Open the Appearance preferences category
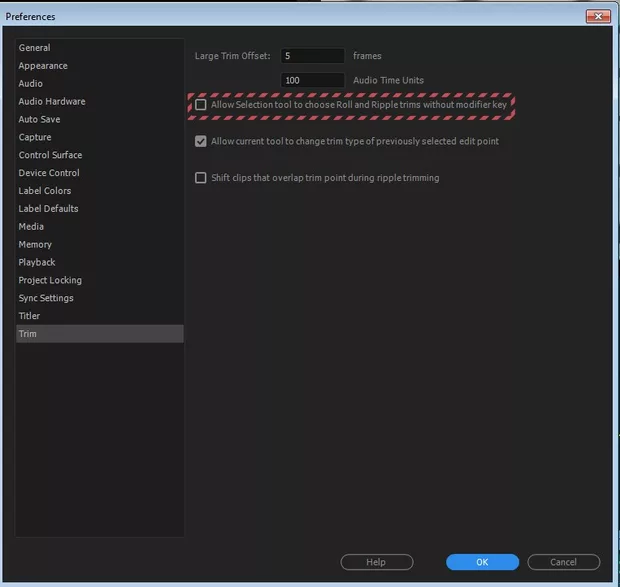The height and width of the screenshot is (587, 620). coord(43,66)
